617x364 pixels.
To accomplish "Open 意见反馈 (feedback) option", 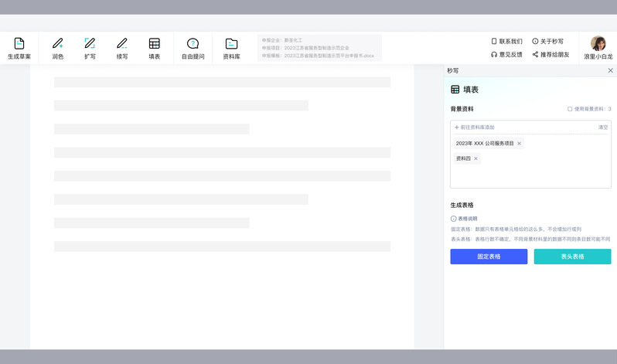I will (506, 55).
